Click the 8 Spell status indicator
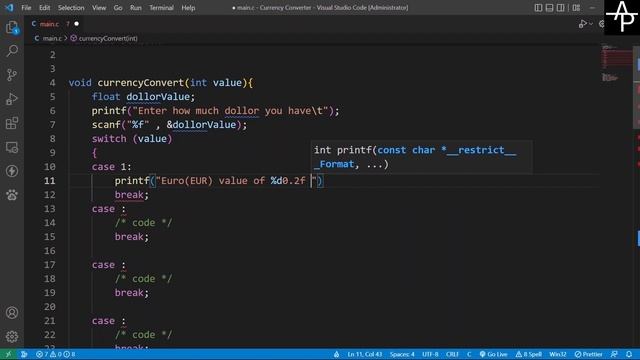The image size is (640, 360). pos(529,354)
